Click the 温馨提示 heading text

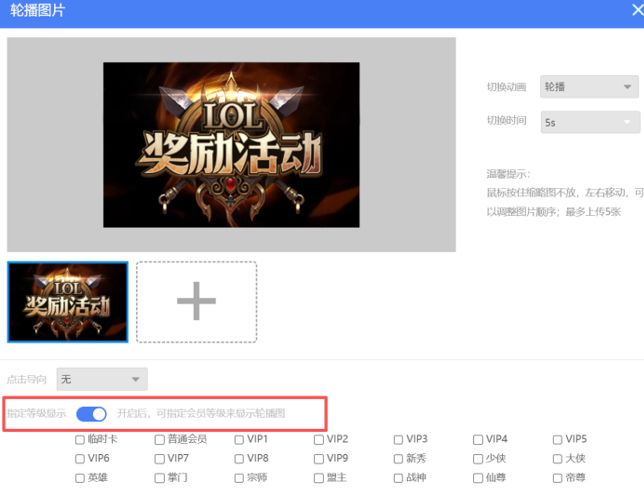point(508,174)
